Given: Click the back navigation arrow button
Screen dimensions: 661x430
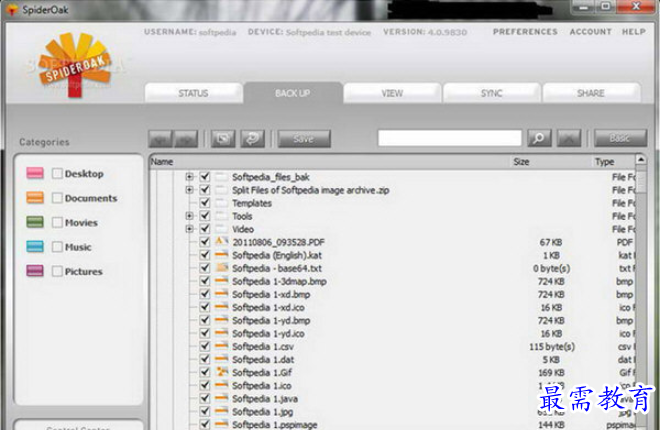Looking at the screenshot, I should [x=161, y=138].
